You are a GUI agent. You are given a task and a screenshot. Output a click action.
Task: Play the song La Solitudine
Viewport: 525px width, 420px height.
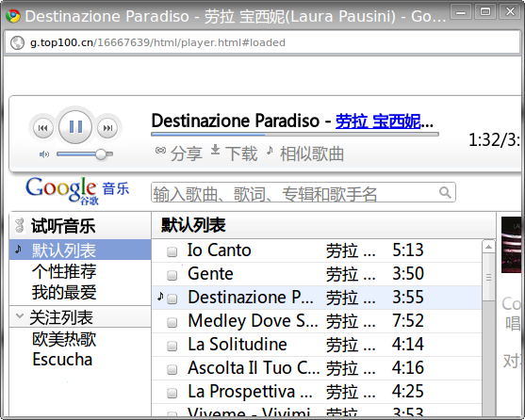point(238,345)
